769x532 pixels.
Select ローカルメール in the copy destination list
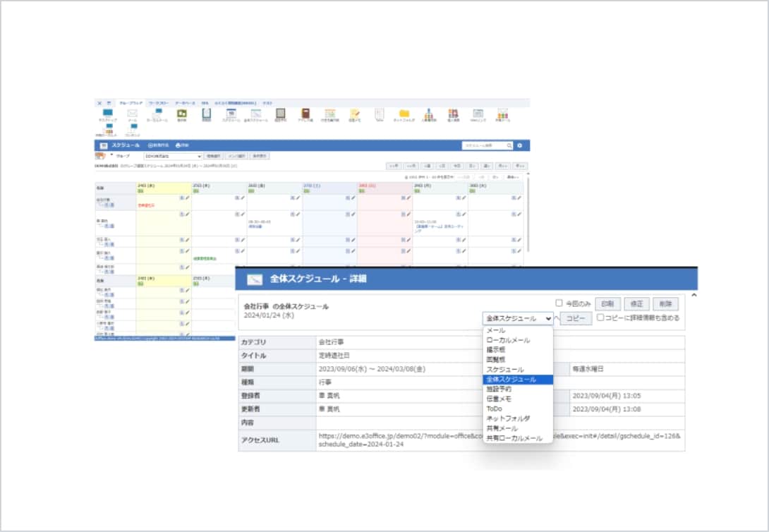coord(517,340)
